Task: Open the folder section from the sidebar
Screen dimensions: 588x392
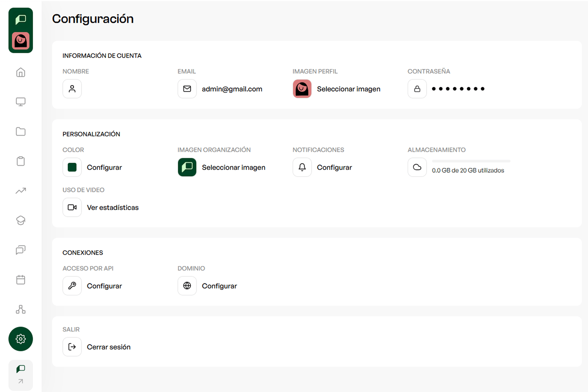Action: click(20, 132)
